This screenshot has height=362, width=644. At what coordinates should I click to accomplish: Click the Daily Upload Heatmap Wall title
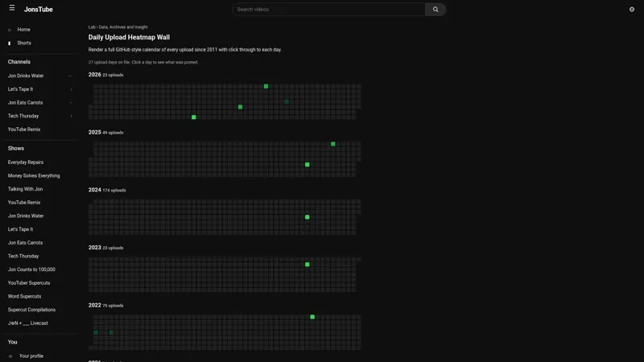pyautogui.click(x=129, y=37)
